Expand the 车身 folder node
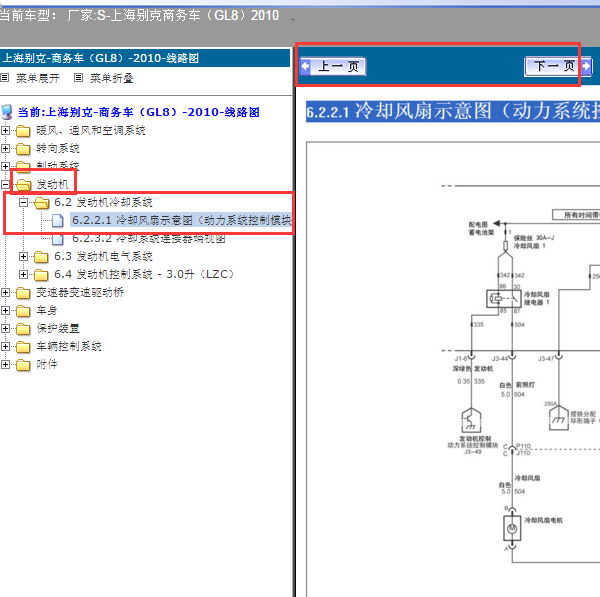Viewport: 600px width, 597px height. pos(5,310)
